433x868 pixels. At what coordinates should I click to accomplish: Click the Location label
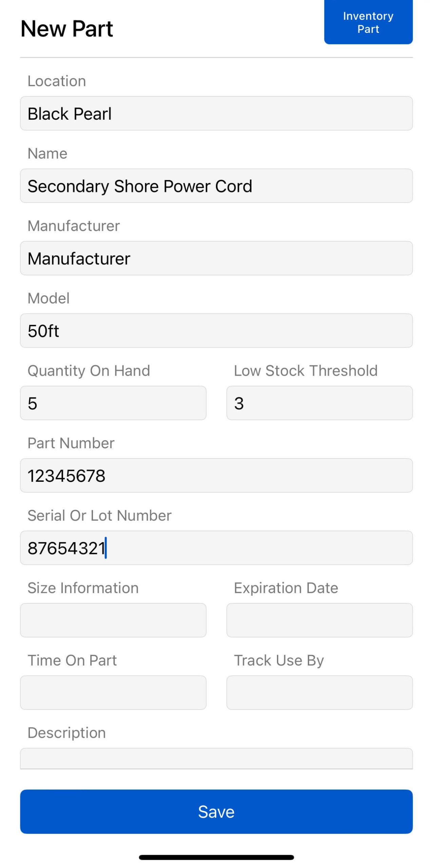(x=56, y=81)
